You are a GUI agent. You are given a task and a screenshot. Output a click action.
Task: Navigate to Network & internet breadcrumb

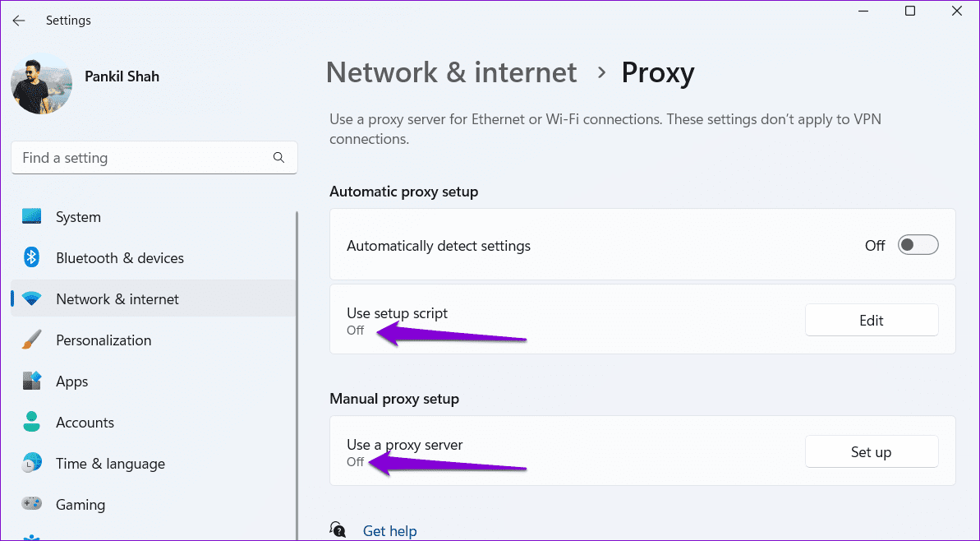(x=451, y=73)
